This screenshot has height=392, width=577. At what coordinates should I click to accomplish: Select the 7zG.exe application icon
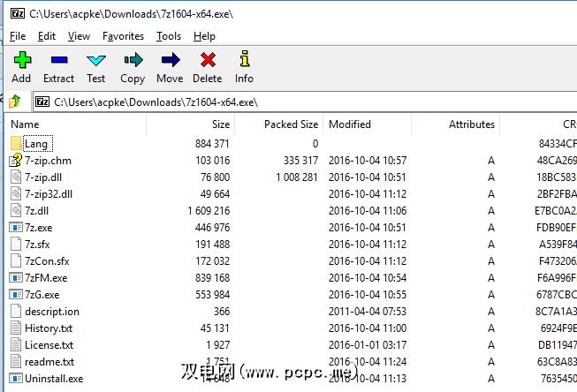16,295
